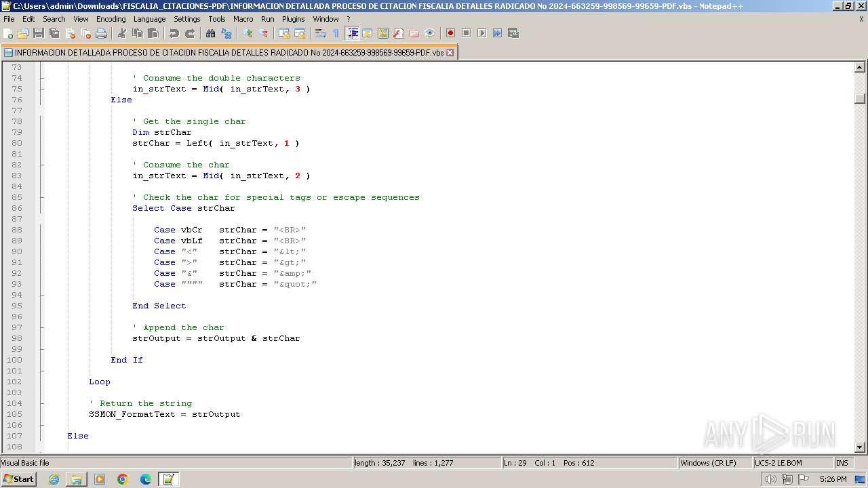Click the 'Windows (CR LF)' status bar entry

tap(715, 463)
